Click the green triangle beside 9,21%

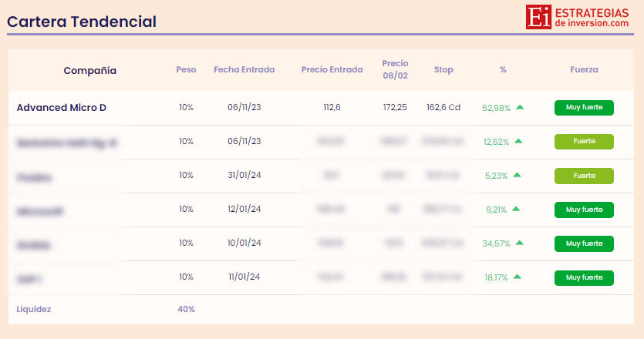pyautogui.click(x=515, y=209)
